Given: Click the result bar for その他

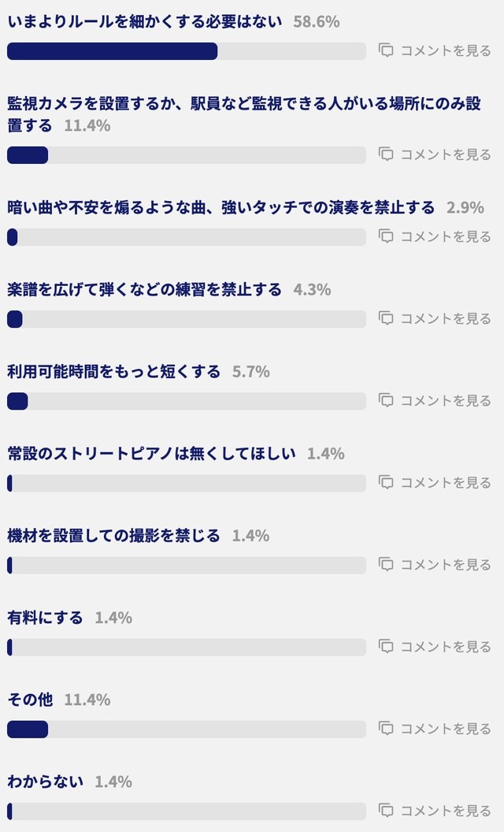Looking at the screenshot, I should click(187, 729).
